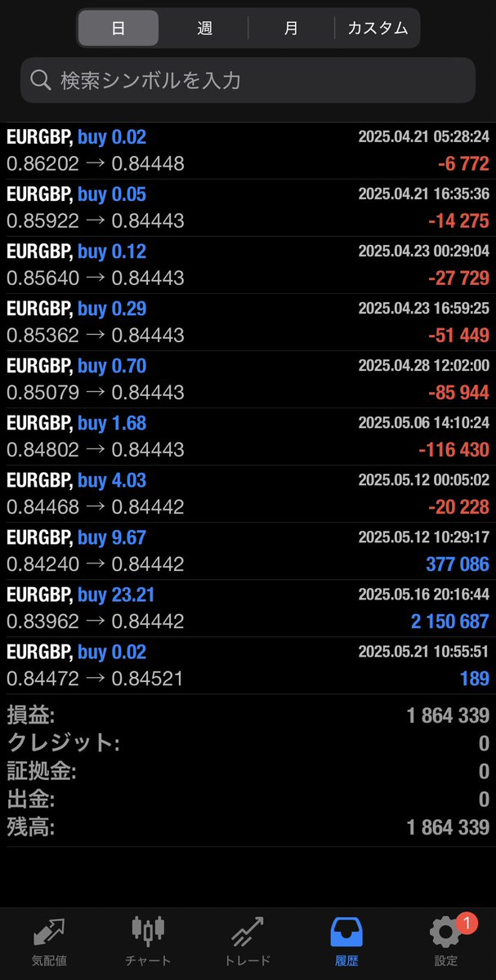Focus the 検索シンボルを入力 search field
The image size is (496, 980).
[x=248, y=80]
